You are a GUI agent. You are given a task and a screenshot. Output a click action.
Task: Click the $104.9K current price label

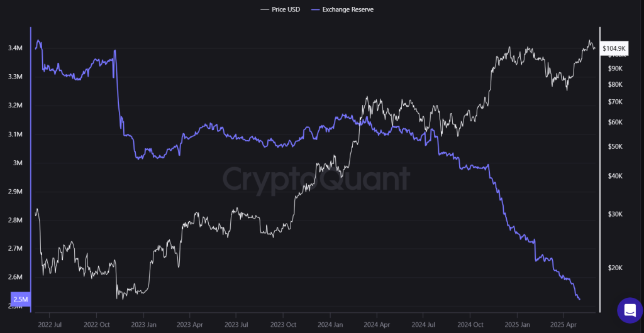(x=614, y=48)
